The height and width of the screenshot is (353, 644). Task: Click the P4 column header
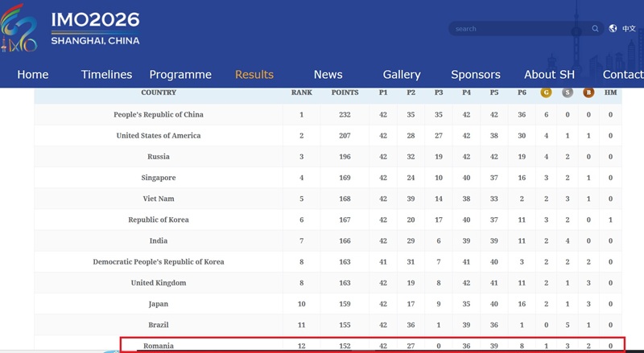pos(466,92)
